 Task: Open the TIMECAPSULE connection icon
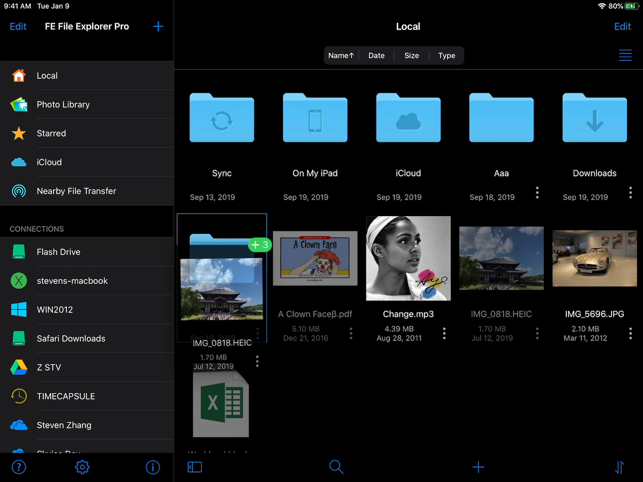[x=19, y=396]
